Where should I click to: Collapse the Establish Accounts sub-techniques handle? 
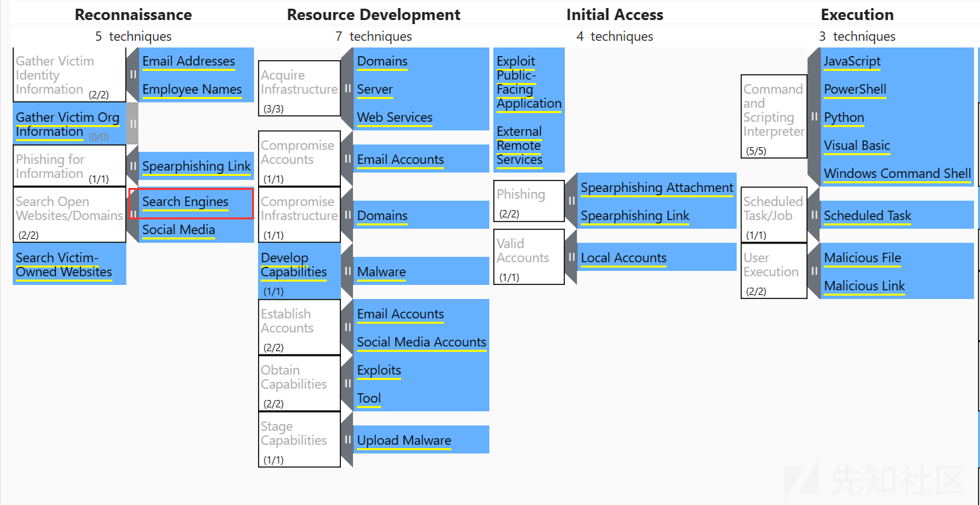click(x=348, y=327)
